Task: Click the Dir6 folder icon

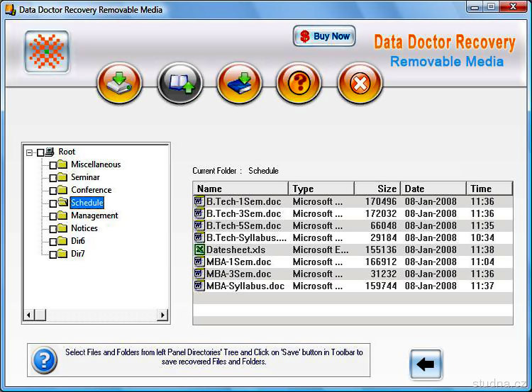Action: coord(62,241)
